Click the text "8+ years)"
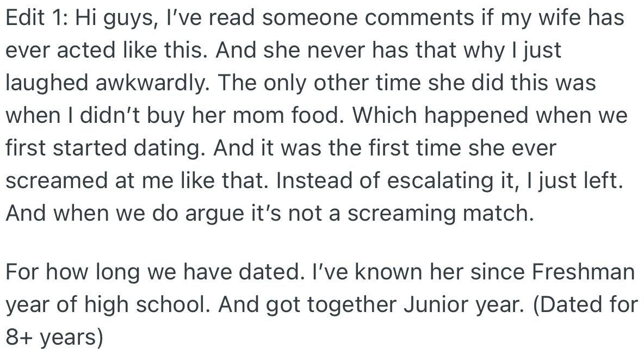This screenshot has width=644, height=349. [54, 337]
